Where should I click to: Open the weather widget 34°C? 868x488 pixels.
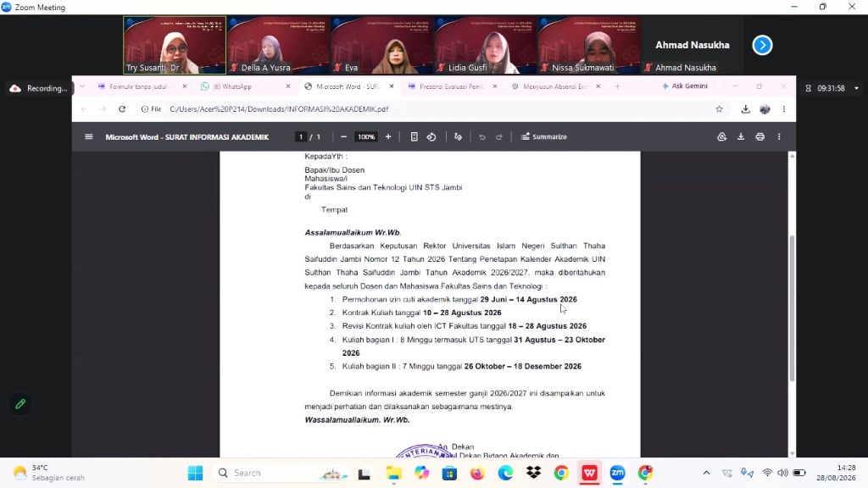point(48,473)
